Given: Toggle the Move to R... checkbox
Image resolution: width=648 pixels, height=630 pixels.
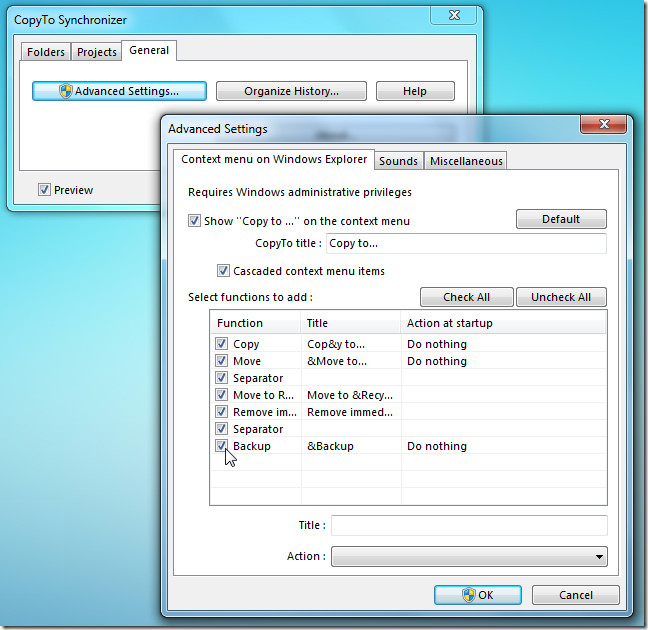Looking at the screenshot, I should pyautogui.click(x=222, y=394).
